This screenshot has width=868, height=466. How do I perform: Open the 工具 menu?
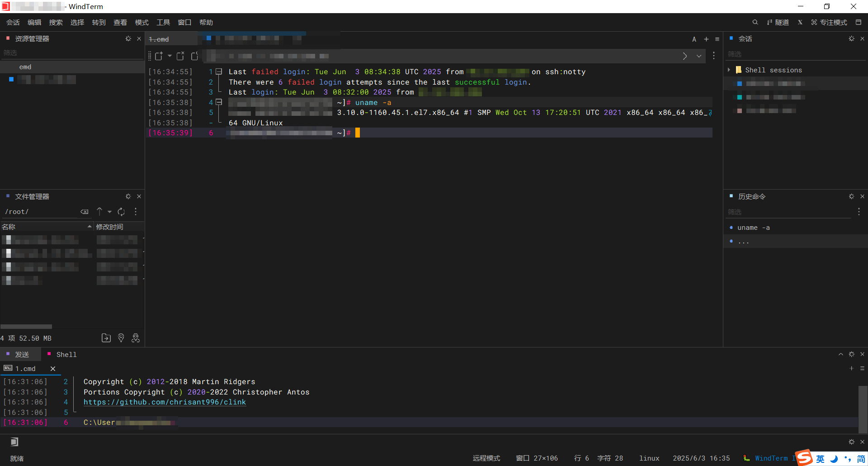pyautogui.click(x=163, y=23)
